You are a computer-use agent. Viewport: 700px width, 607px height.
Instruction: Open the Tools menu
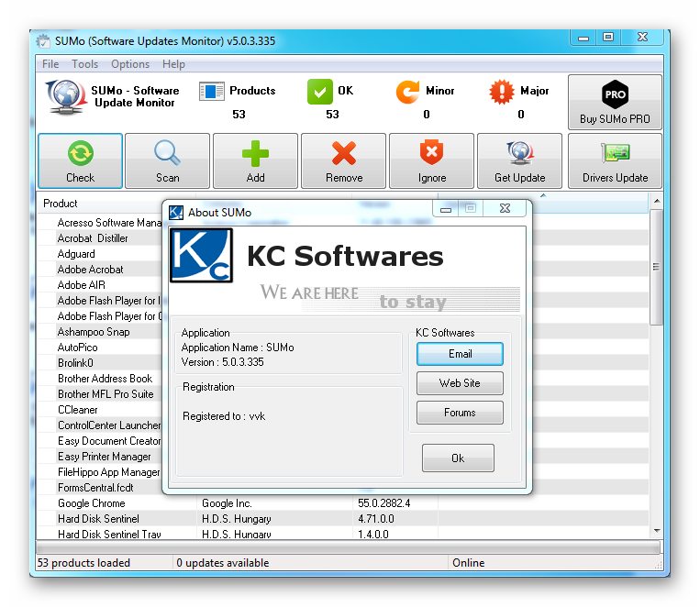[84, 64]
